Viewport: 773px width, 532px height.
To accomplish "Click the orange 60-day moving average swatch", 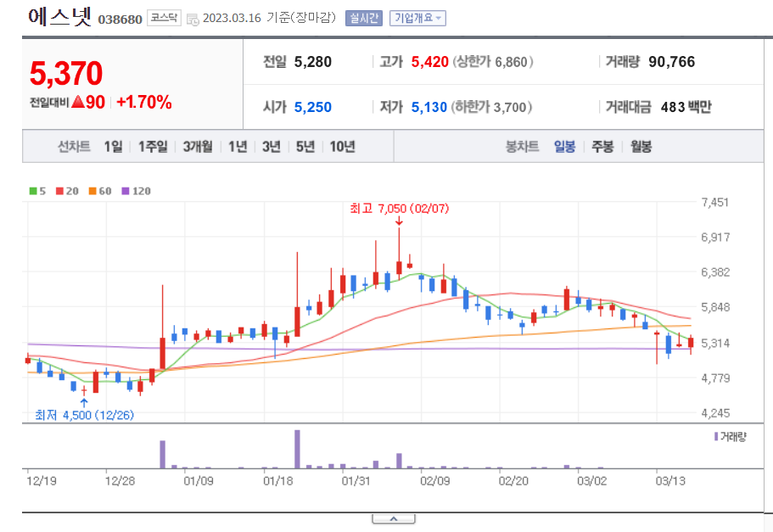I will click(x=92, y=191).
